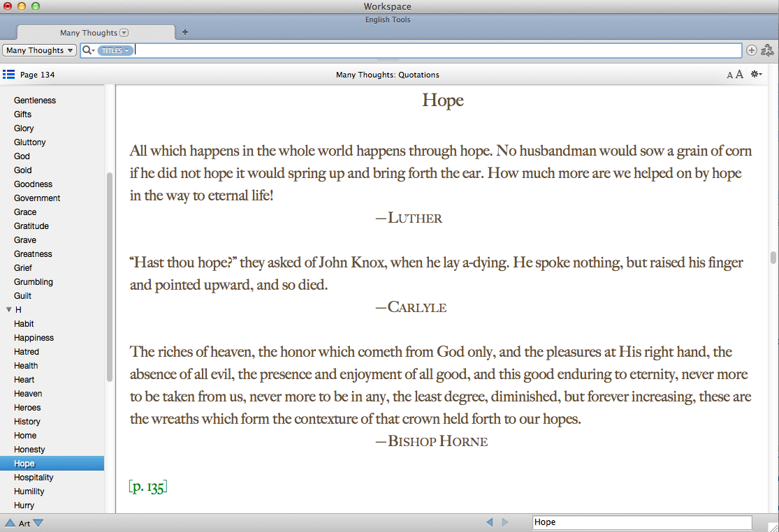
Task: Click the up triangle beside Art
Action: click(x=10, y=523)
